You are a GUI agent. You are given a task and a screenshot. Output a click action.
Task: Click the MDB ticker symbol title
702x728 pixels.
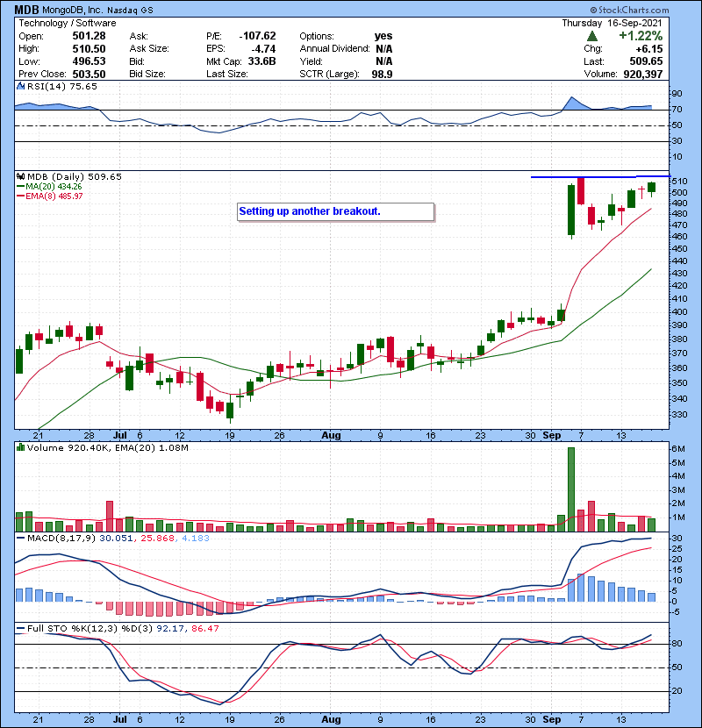[x=26, y=10]
